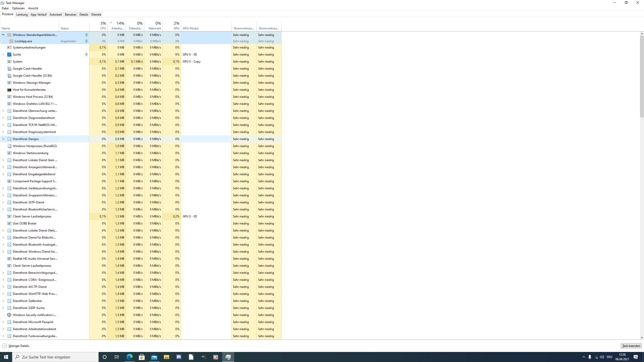Sort processes by CPU column header

coord(99,26)
